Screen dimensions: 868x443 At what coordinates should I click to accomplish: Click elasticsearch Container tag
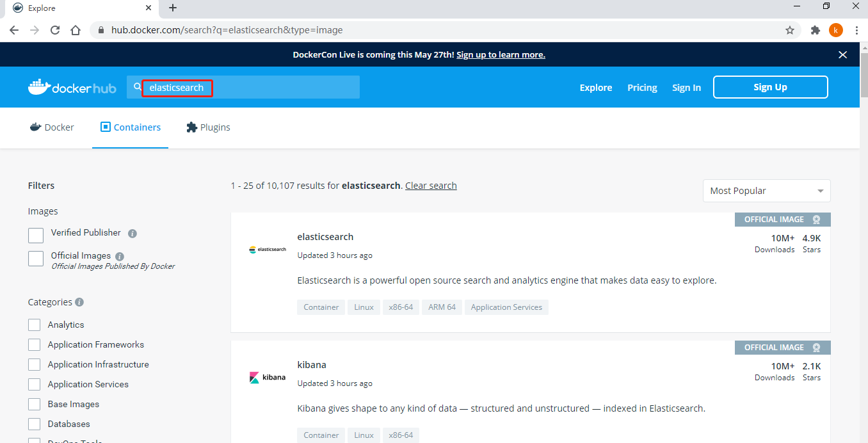tap(321, 307)
